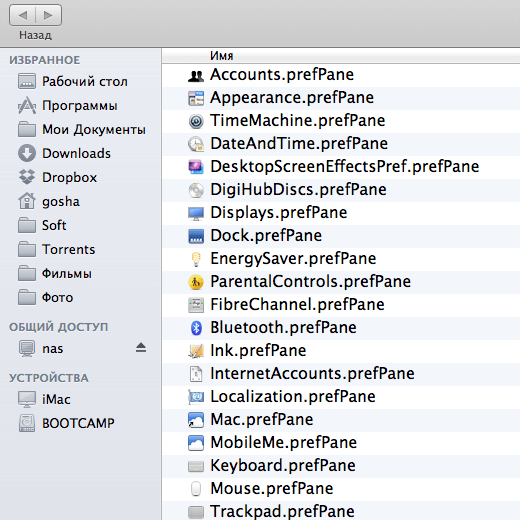Select the Dock.prefPane file name
This screenshot has width=520, height=520.
pos(266,236)
